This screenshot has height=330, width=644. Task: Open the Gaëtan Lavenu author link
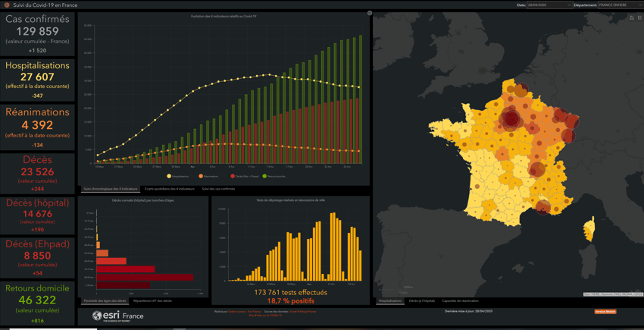[236, 312]
